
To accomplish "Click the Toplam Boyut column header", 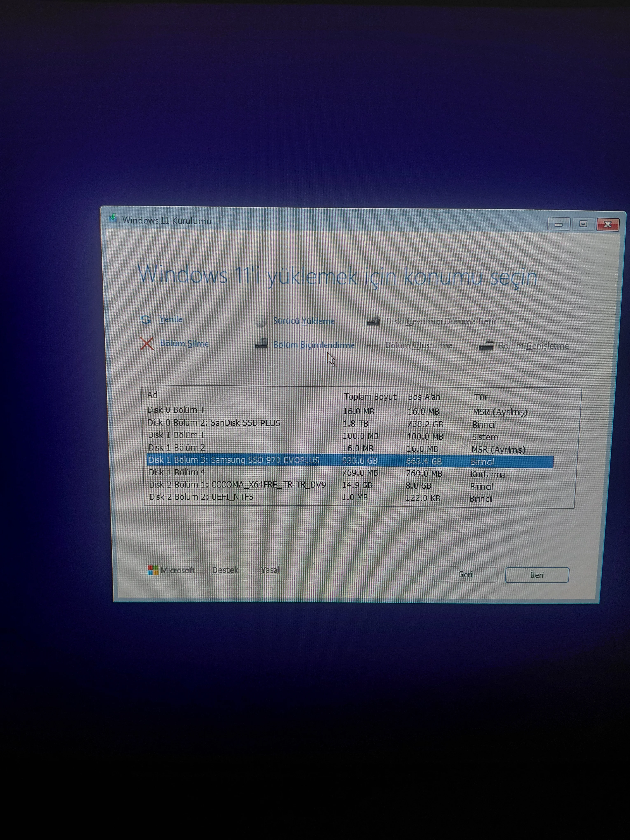I will [370, 397].
